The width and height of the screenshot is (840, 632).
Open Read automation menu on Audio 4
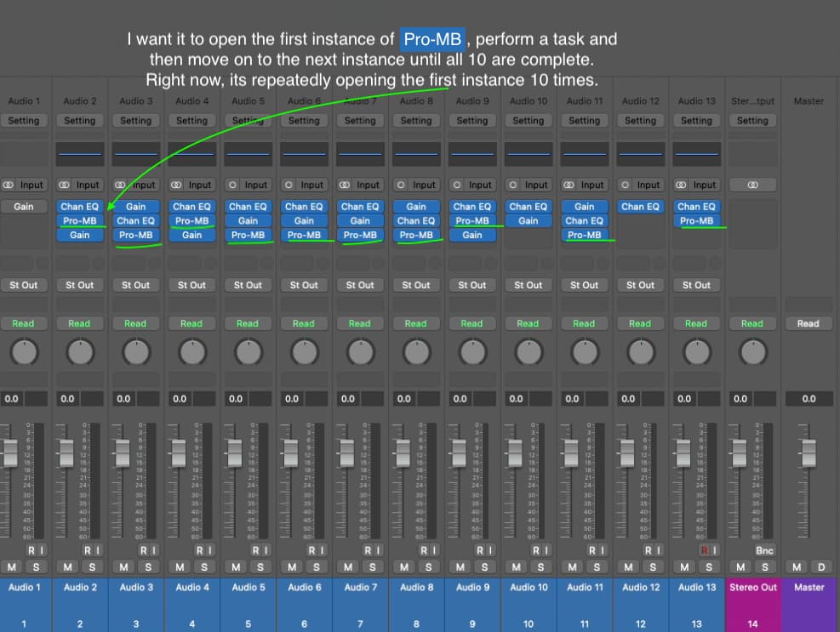[191, 323]
